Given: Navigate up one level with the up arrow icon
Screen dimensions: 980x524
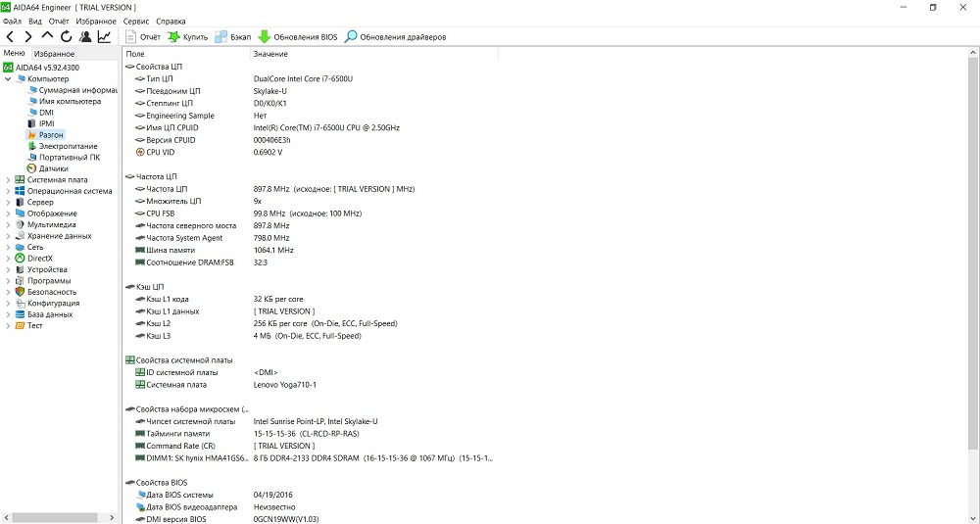Looking at the screenshot, I should pos(47,37).
